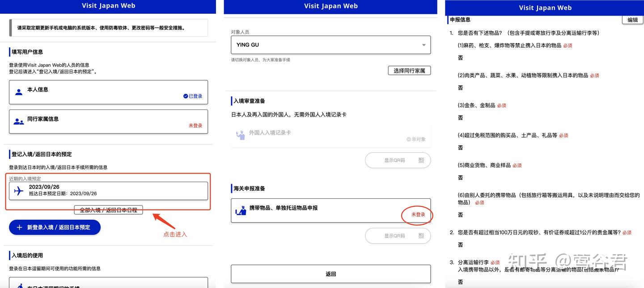Click the 非对象 status icon
The image size is (644, 288).
tap(408, 139)
